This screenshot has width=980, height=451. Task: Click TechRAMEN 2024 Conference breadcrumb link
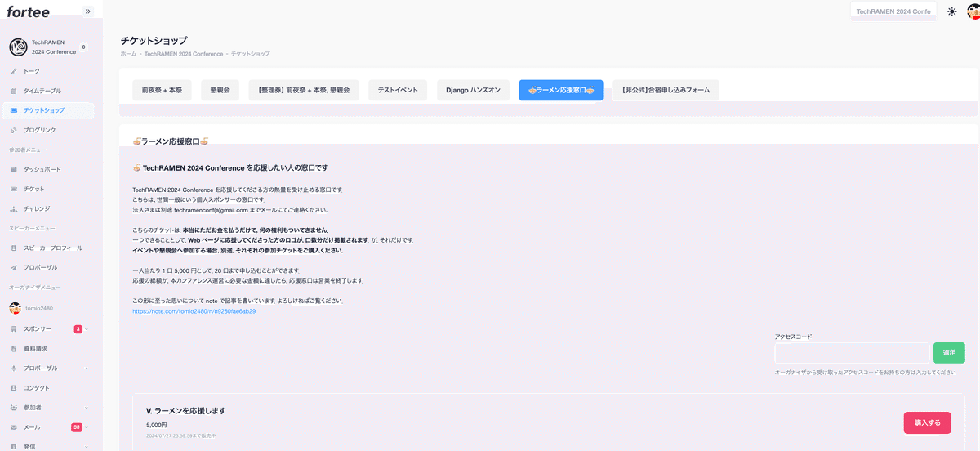pyautogui.click(x=184, y=54)
